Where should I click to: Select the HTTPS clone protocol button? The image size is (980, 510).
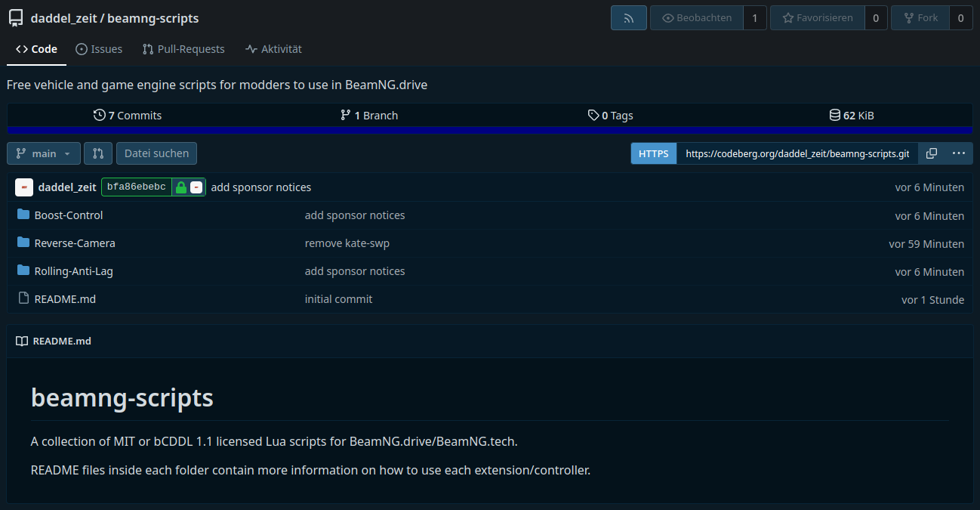point(654,153)
